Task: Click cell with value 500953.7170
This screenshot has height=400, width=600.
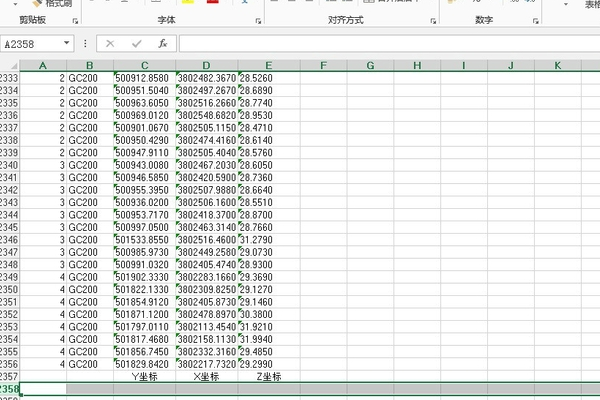Action: coord(145,215)
